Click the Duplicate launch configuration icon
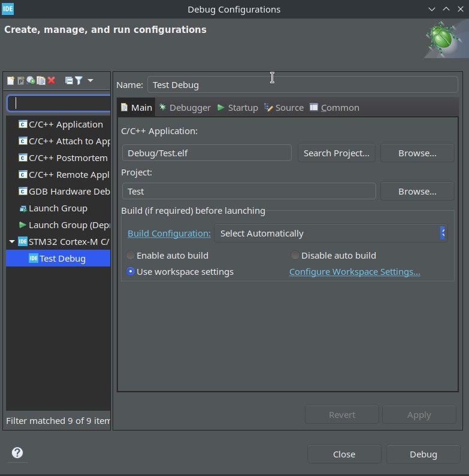Viewport: 469px width, 476px height. pyautogui.click(x=41, y=80)
